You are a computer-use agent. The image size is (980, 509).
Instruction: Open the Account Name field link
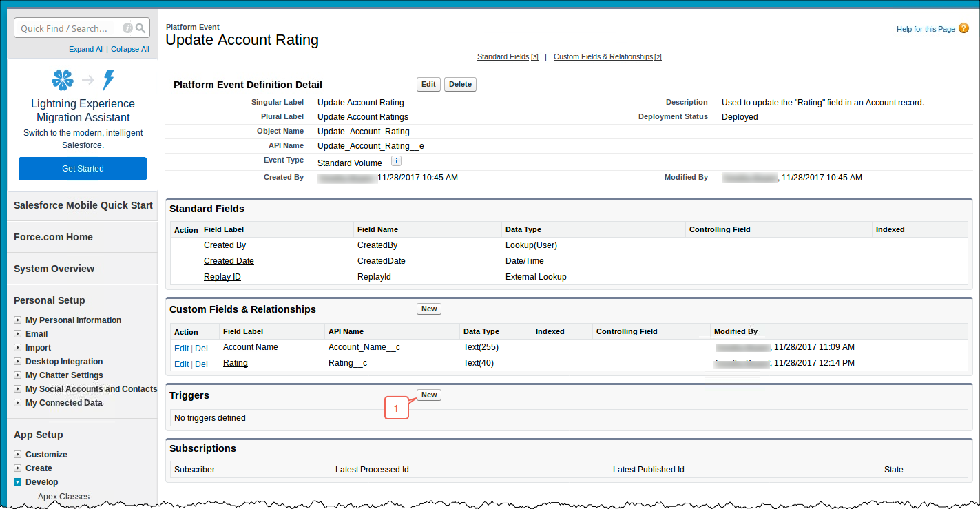coord(251,347)
